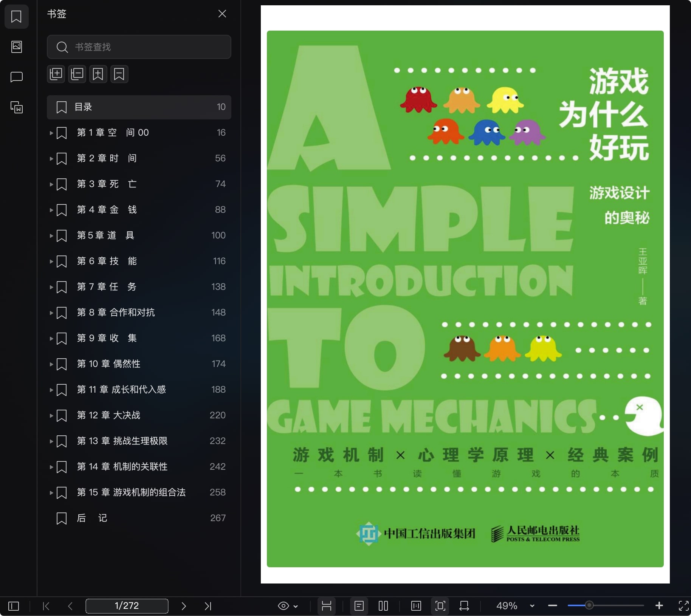Go to the previous page
The width and height of the screenshot is (691, 616).
tap(70, 606)
